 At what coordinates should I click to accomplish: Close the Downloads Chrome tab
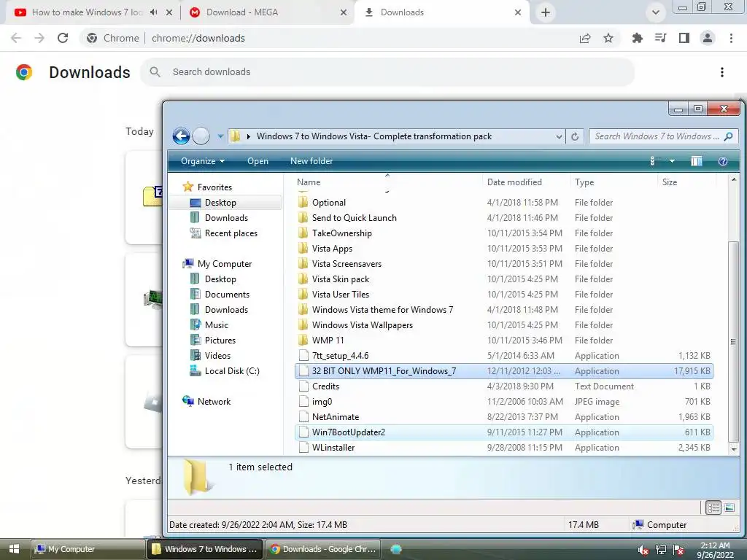pos(518,12)
